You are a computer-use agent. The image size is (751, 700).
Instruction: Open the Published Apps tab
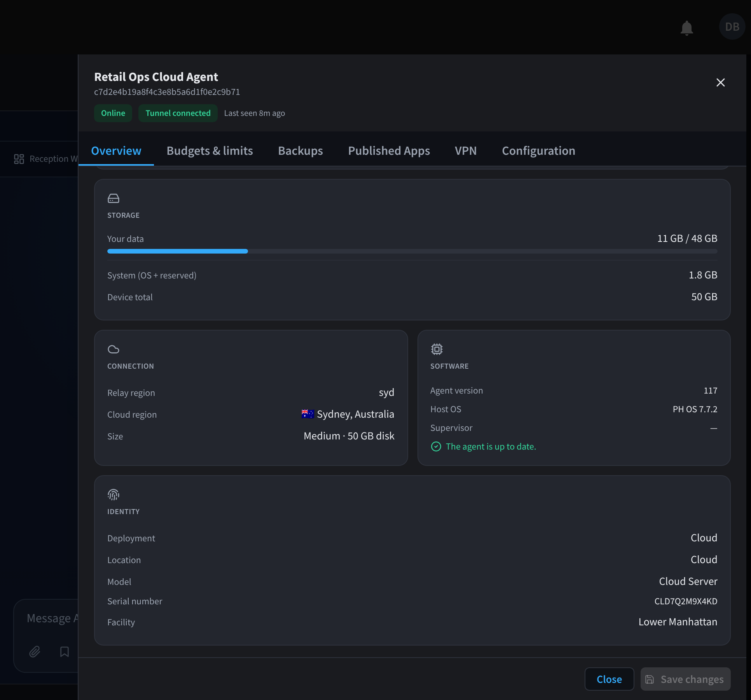(389, 151)
